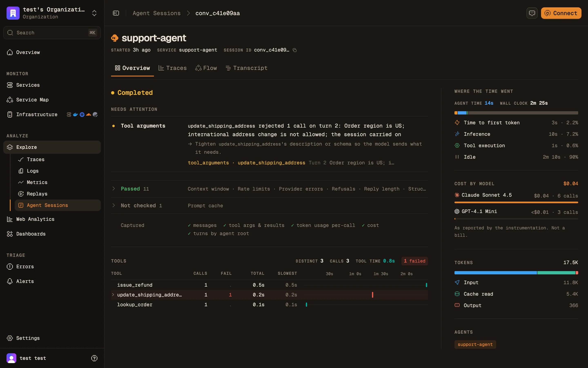Screen dimensions: 588x368
Task: Click the Errors icon in Triage
Action: click(10, 267)
